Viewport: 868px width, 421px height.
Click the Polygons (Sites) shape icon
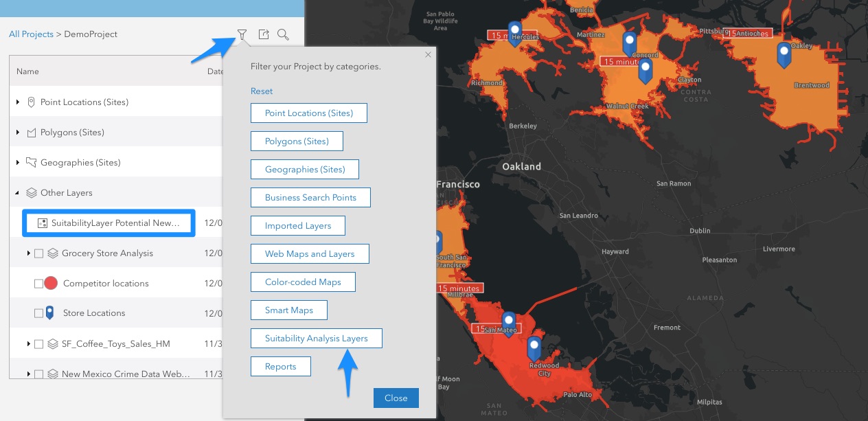(x=31, y=133)
